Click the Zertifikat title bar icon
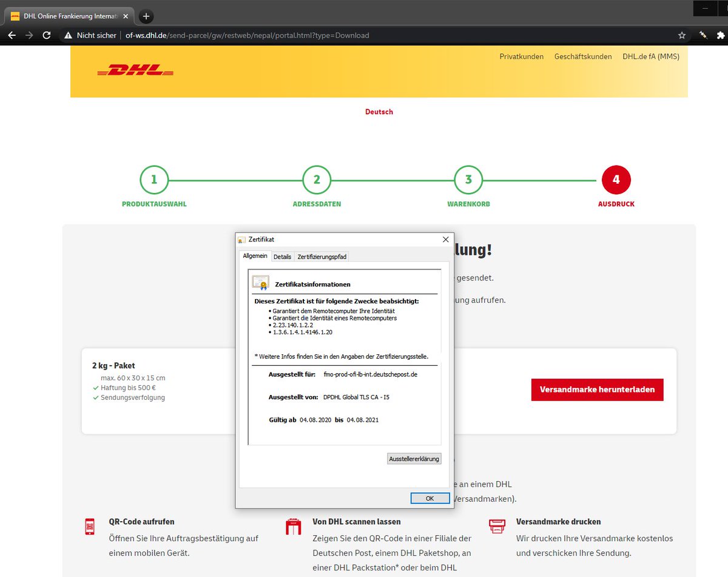The width and height of the screenshot is (728, 577). 241,240
